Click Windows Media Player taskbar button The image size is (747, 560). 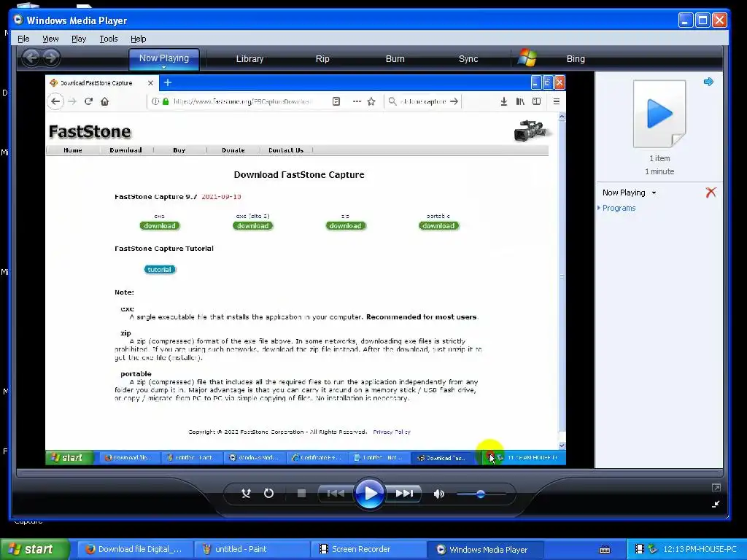(x=484, y=549)
